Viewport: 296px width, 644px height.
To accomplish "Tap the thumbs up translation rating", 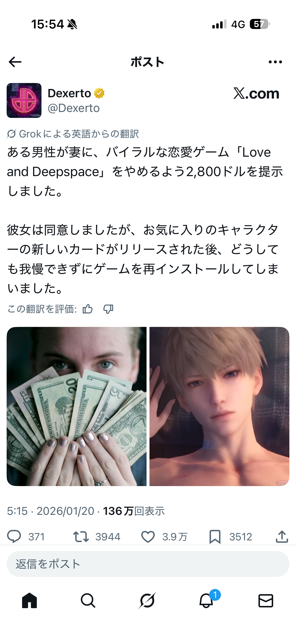I will [x=88, y=309].
